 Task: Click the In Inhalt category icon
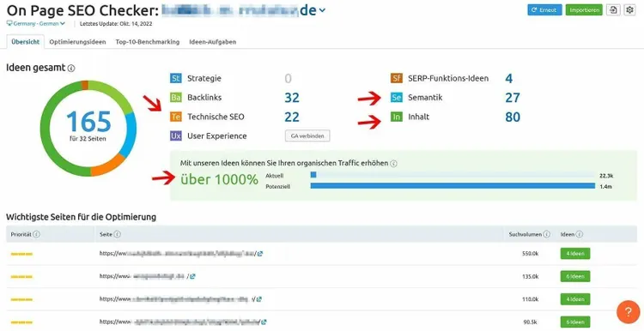click(397, 117)
